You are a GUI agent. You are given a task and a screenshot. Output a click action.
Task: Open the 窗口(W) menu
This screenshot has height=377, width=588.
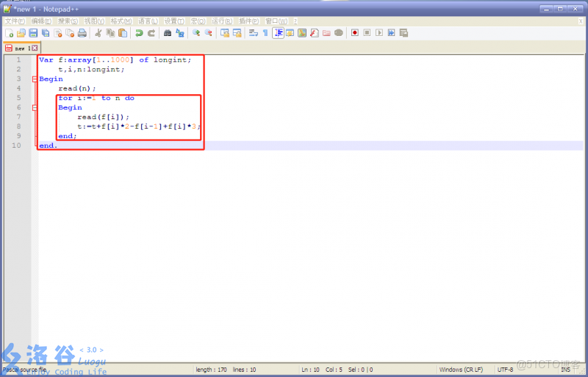[x=277, y=21]
